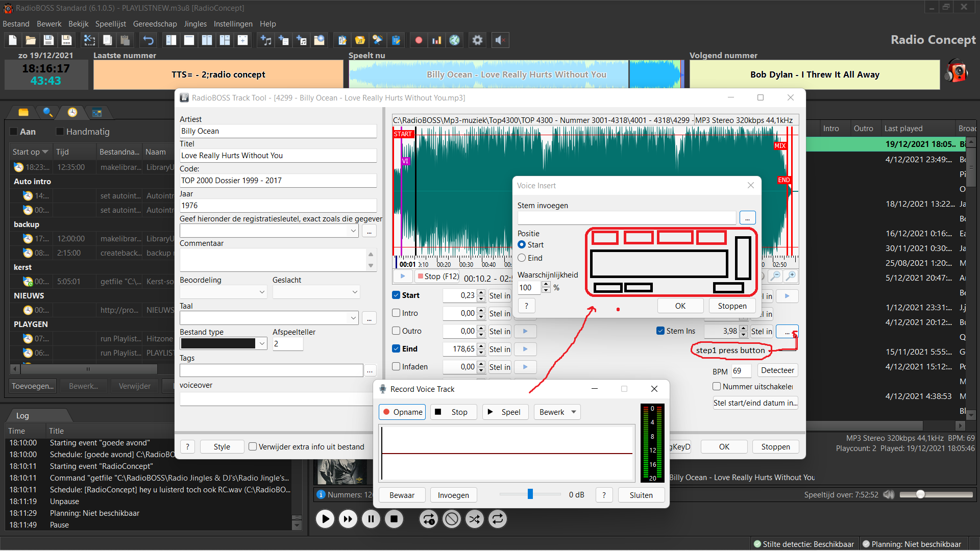Switch to the Log tab
This screenshot has height=551, width=980.
point(22,415)
